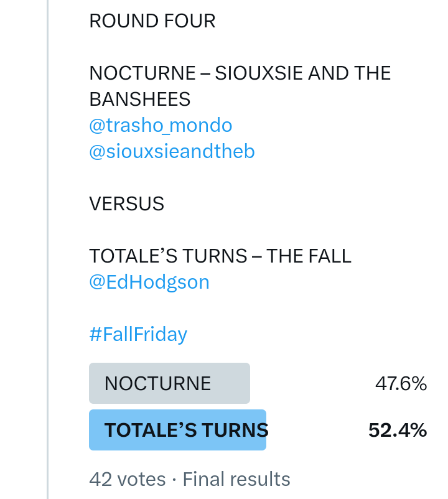The image size is (448, 499).
Task: Open the @trasho_mondo profile link
Action: (x=161, y=126)
